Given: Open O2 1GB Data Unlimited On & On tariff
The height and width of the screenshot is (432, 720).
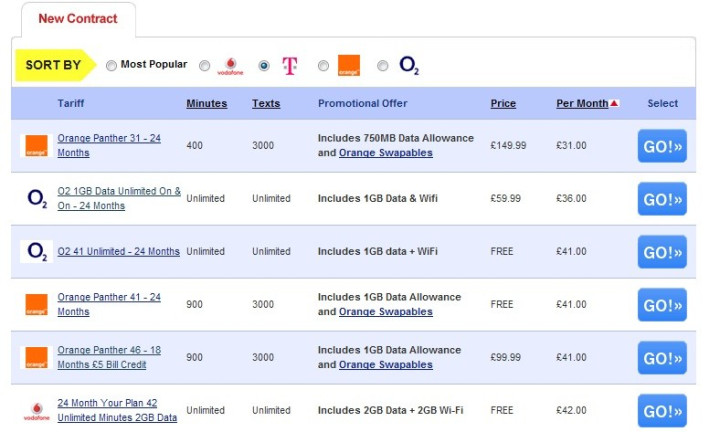Looking at the screenshot, I should click(119, 198).
